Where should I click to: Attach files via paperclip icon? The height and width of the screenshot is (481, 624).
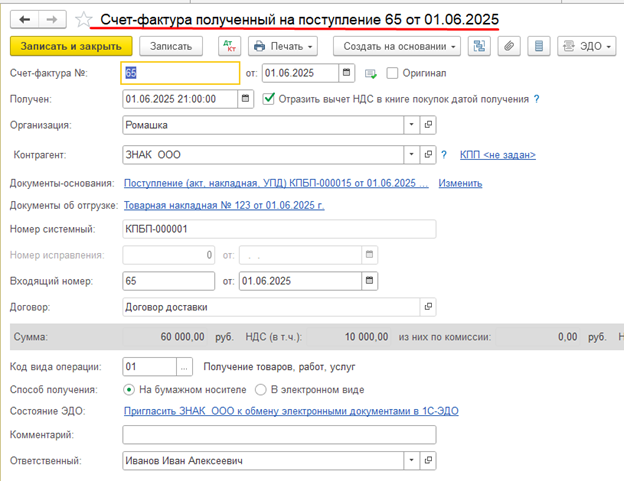coord(509,46)
